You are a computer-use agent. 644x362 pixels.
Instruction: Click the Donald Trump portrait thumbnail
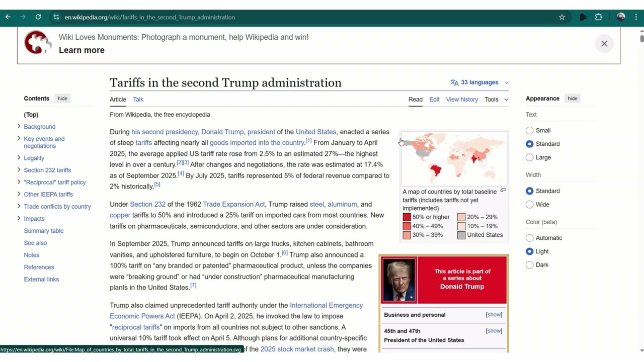point(399,280)
